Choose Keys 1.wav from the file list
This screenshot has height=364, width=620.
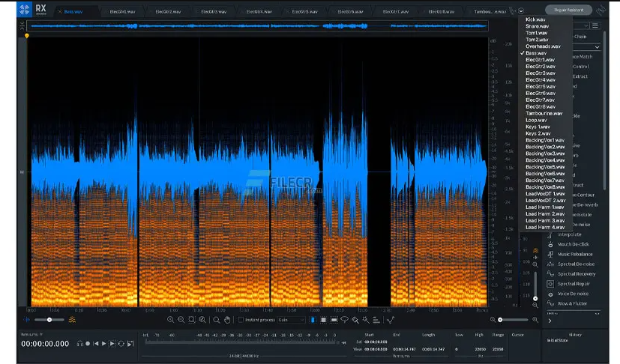(538, 127)
